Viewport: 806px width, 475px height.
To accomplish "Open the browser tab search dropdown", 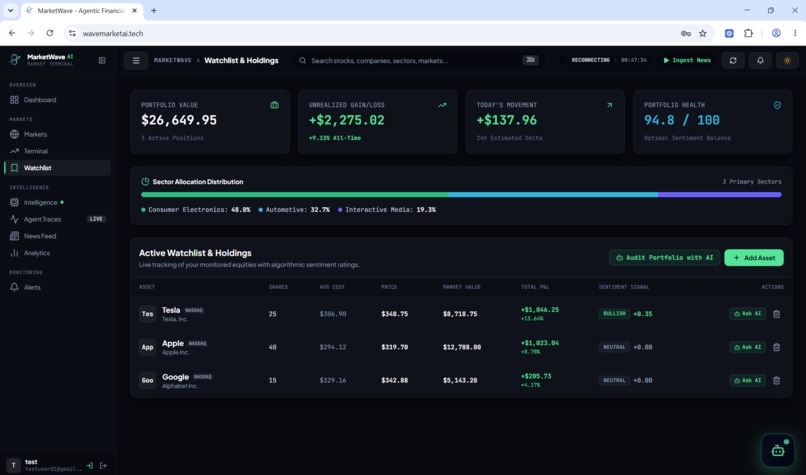I will pos(10,10).
